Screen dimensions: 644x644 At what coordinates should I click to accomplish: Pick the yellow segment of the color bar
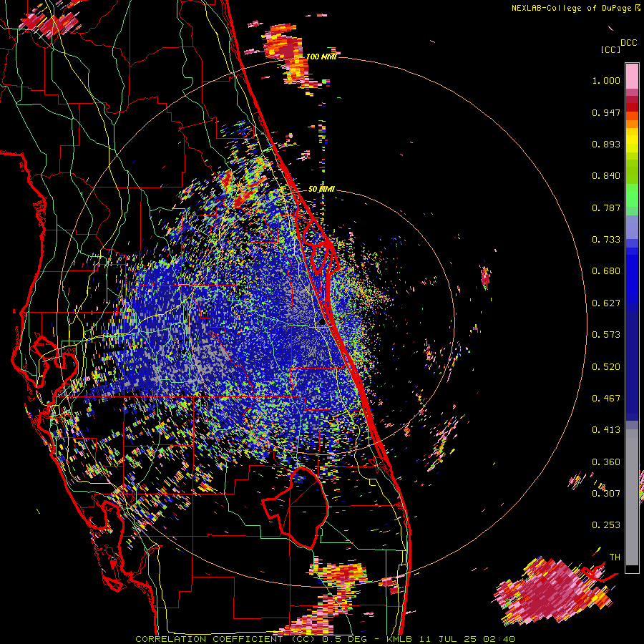[x=632, y=141]
